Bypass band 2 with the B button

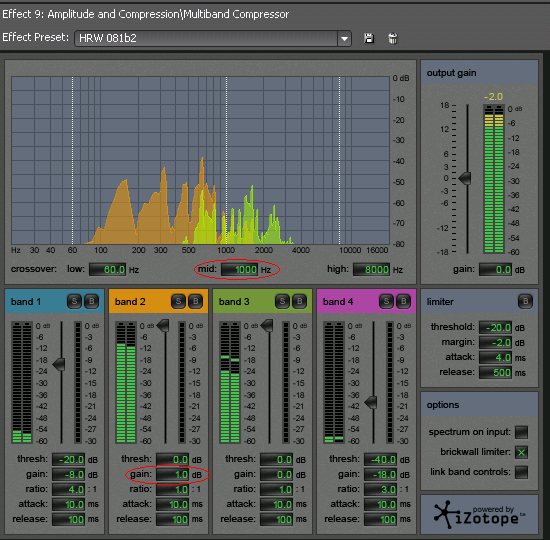pyautogui.click(x=195, y=301)
